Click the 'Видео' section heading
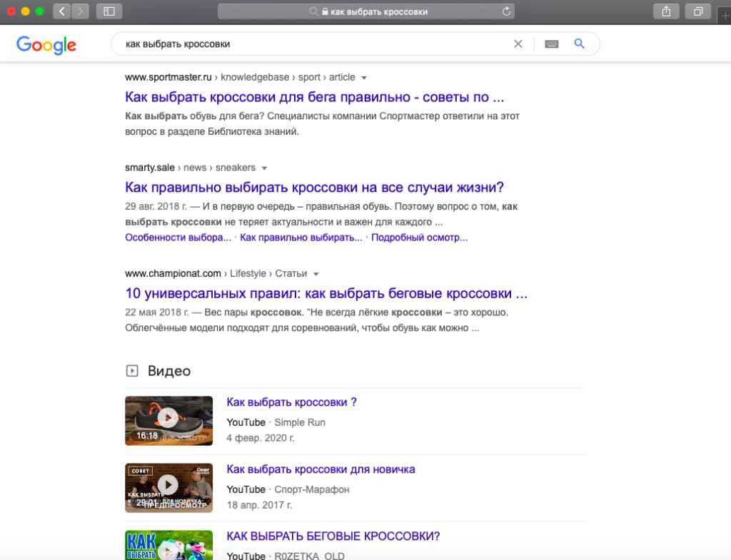731x560 pixels. click(169, 371)
